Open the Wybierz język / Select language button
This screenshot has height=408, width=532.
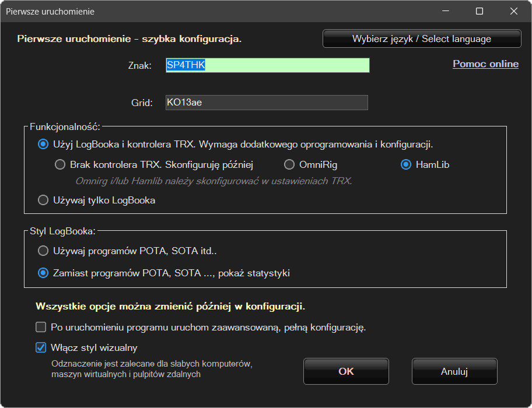click(x=421, y=39)
